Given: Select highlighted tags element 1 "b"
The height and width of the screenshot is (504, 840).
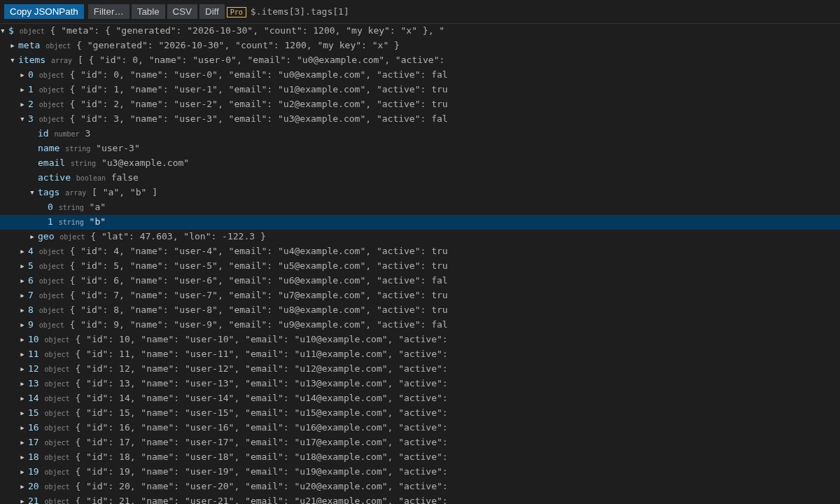Looking at the screenshot, I should coord(420,222).
